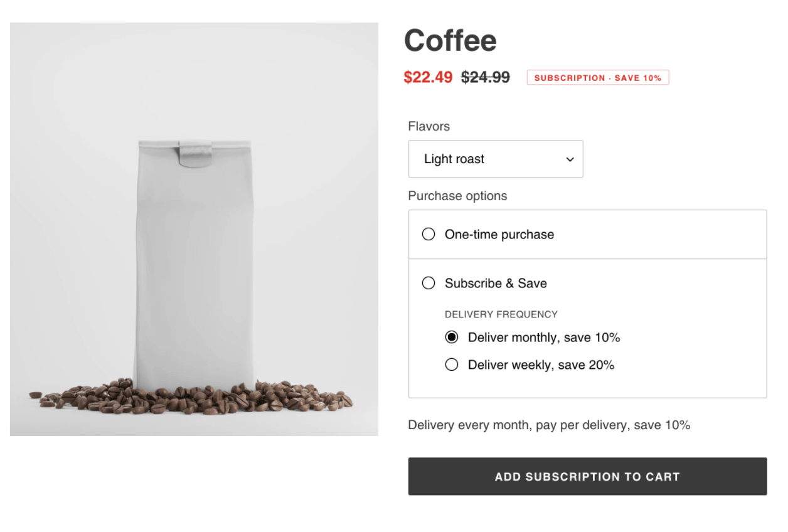This screenshot has width=788, height=532.
Task: Click the Deliver weekly, save 20% label
Action: [x=541, y=364]
